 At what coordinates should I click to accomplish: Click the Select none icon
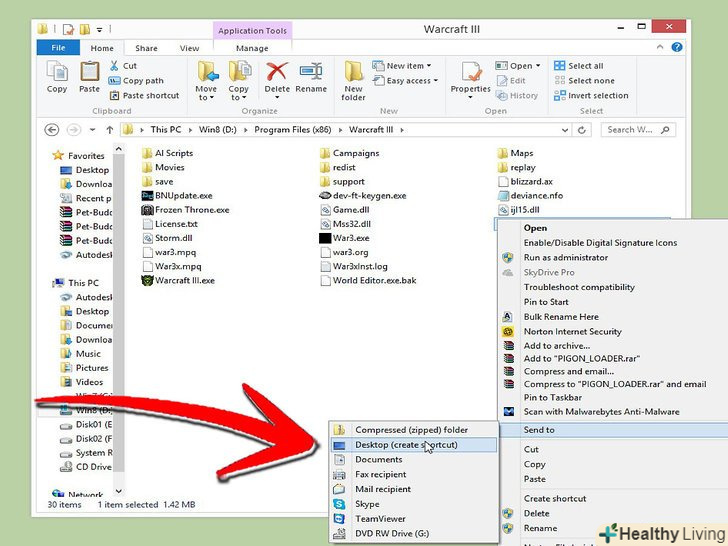(559, 81)
